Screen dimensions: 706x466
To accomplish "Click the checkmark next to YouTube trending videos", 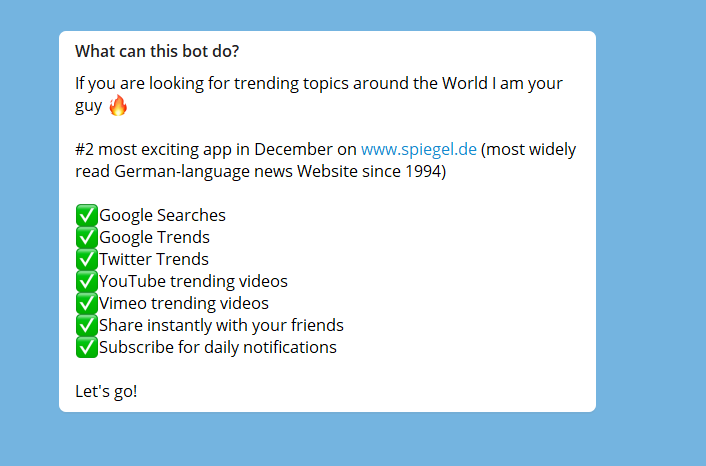I will coord(86,281).
